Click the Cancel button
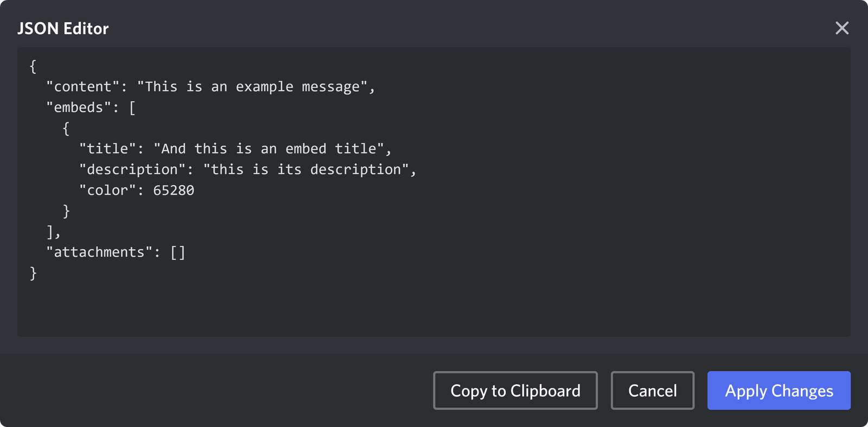Viewport: 868px width, 427px height. pyautogui.click(x=652, y=390)
